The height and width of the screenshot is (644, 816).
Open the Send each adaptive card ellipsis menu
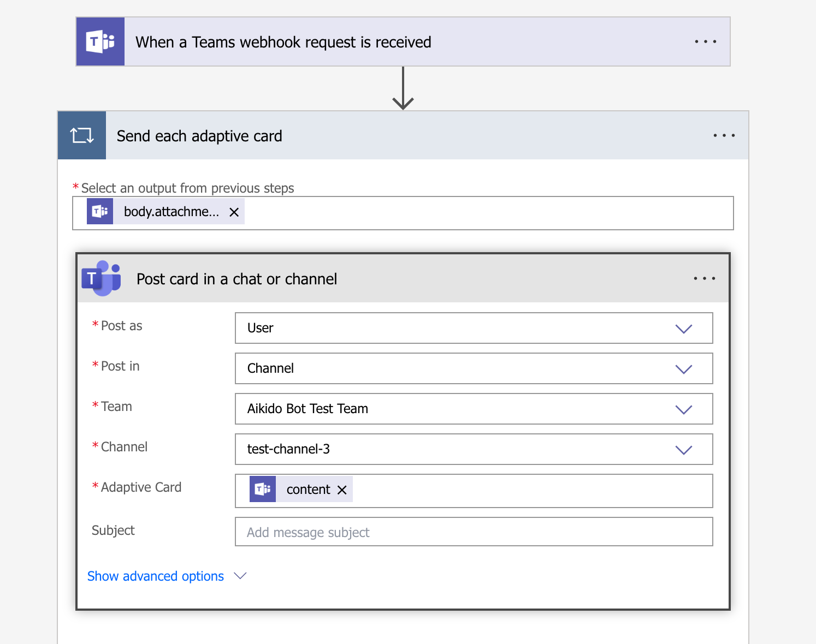pos(724,135)
